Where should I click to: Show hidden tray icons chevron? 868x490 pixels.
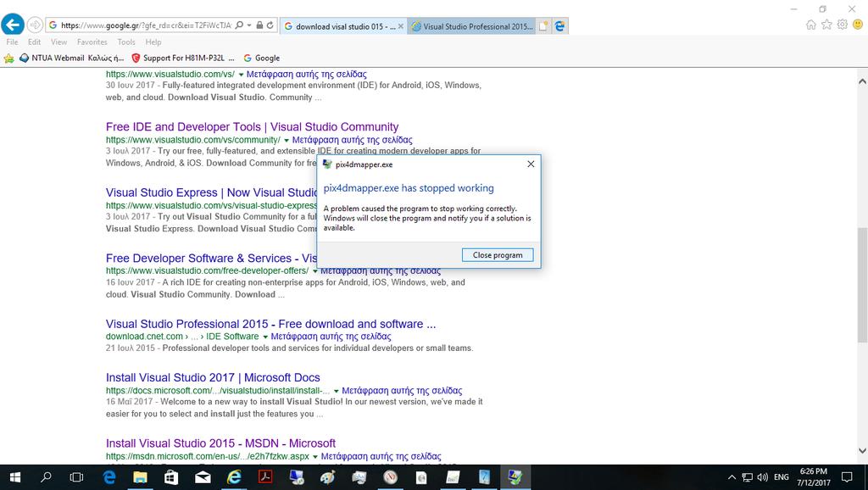point(732,477)
